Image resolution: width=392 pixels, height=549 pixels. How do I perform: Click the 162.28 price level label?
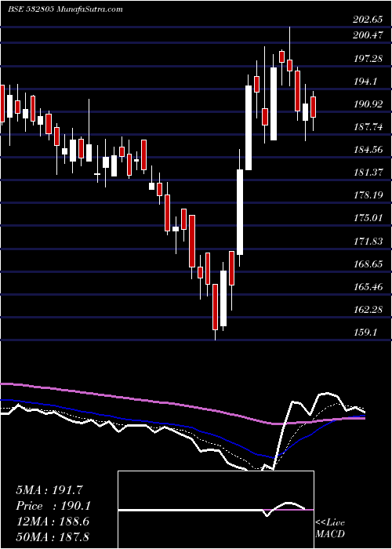pos(368,310)
